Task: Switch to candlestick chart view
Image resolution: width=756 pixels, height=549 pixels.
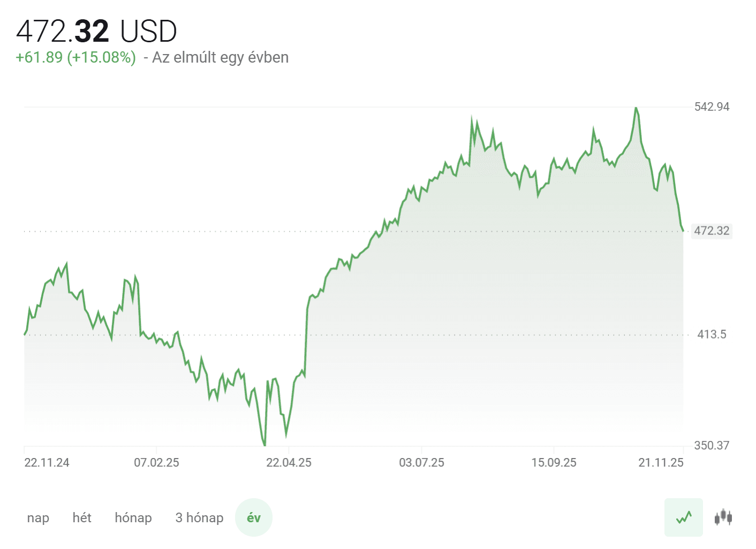Action: click(x=723, y=517)
